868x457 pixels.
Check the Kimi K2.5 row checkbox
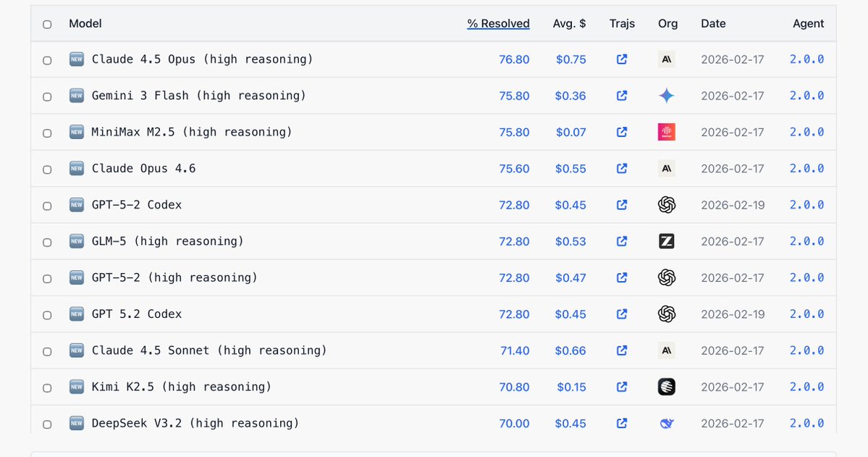tap(47, 387)
